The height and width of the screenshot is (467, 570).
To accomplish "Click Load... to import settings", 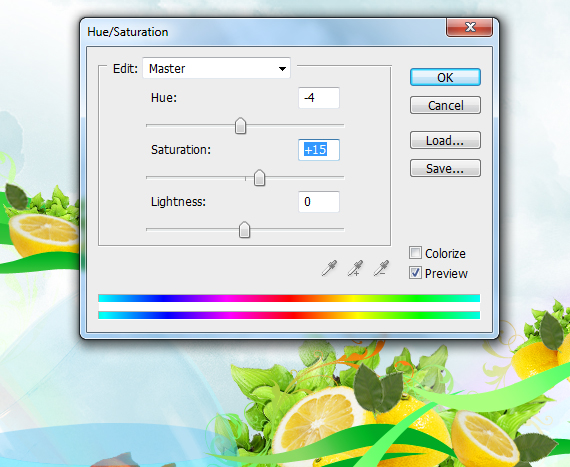I will click(445, 140).
